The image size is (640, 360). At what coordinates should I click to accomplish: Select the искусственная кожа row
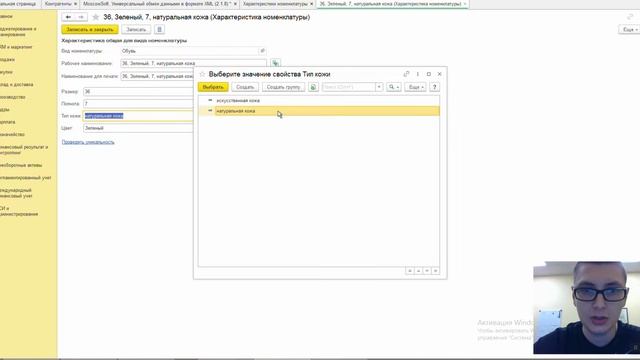[319, 100]
